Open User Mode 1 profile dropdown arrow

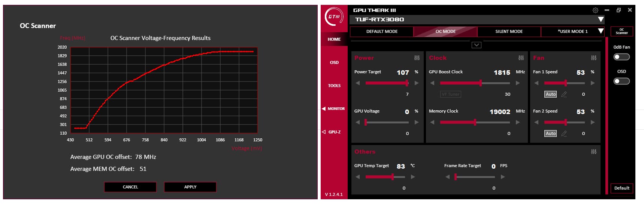601,31
